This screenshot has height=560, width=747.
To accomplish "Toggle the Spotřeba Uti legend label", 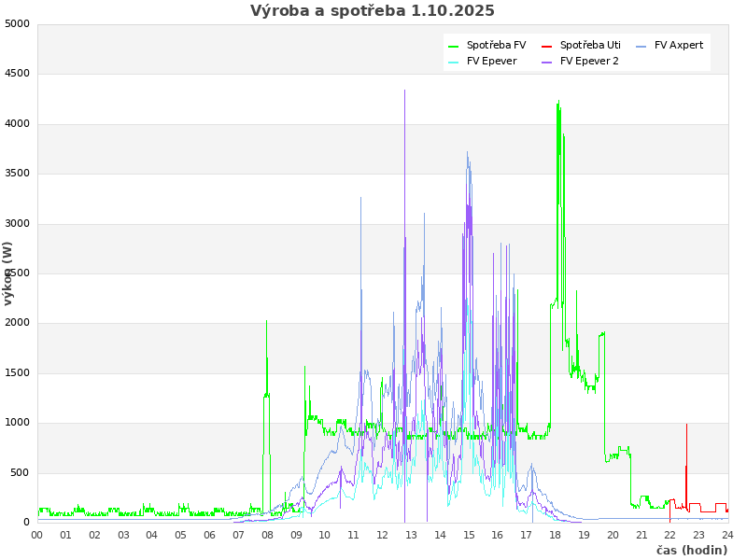I will pos(590,46).
